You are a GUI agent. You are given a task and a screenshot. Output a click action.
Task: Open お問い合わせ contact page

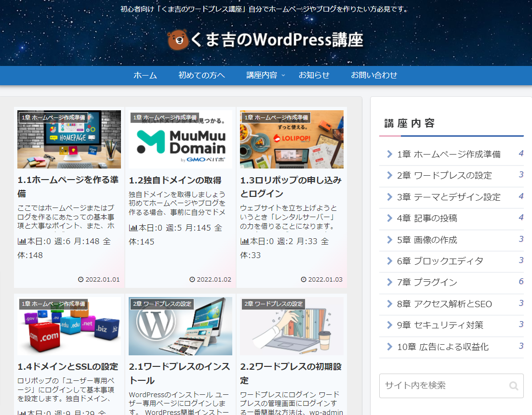pyautogui.click(x=374, y=75)
